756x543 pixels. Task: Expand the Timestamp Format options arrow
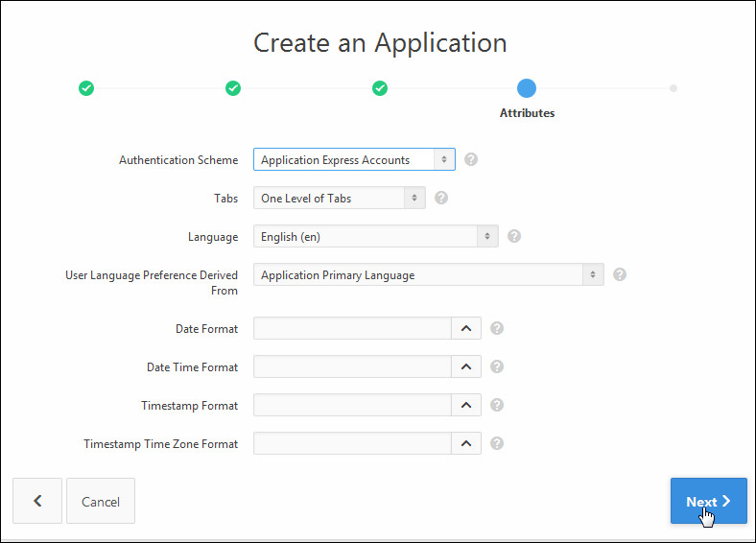(465, 405)
